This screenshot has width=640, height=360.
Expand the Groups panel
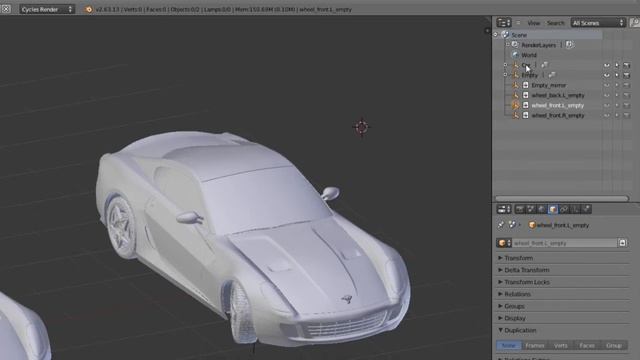point(511,306)
